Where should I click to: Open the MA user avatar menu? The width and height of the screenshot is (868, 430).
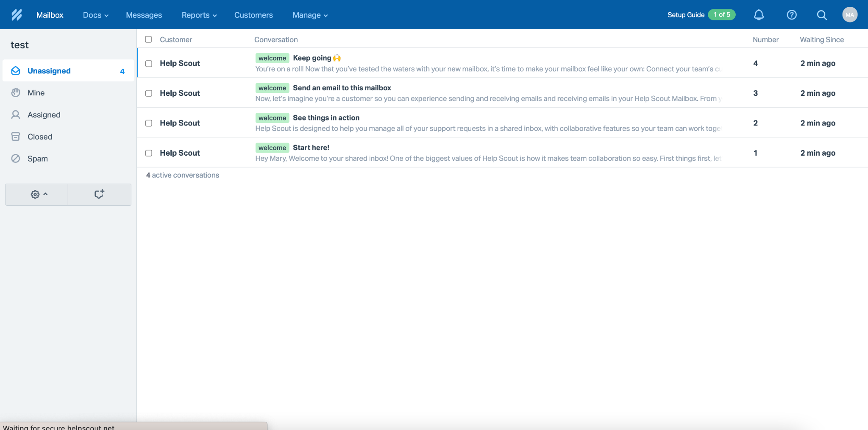(850, 14)
